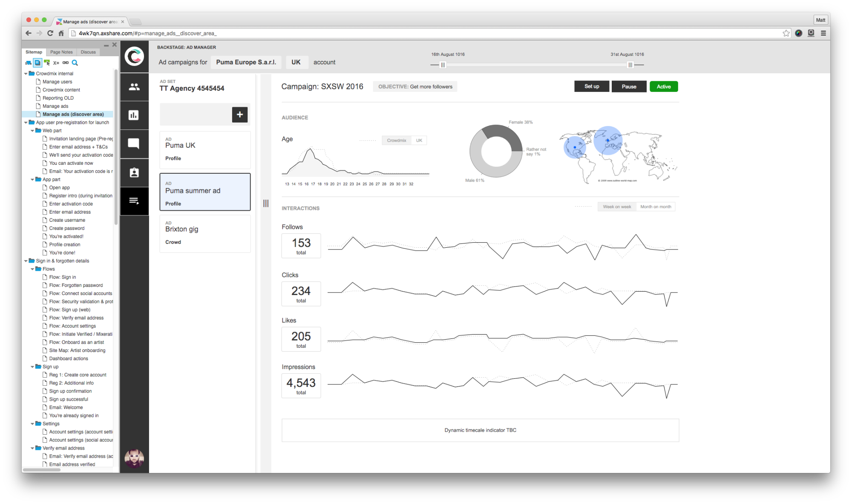This screenshot has height=504, width=852.
Task: Collapse the Crowdmix internal folder
Action: (26, 74)
